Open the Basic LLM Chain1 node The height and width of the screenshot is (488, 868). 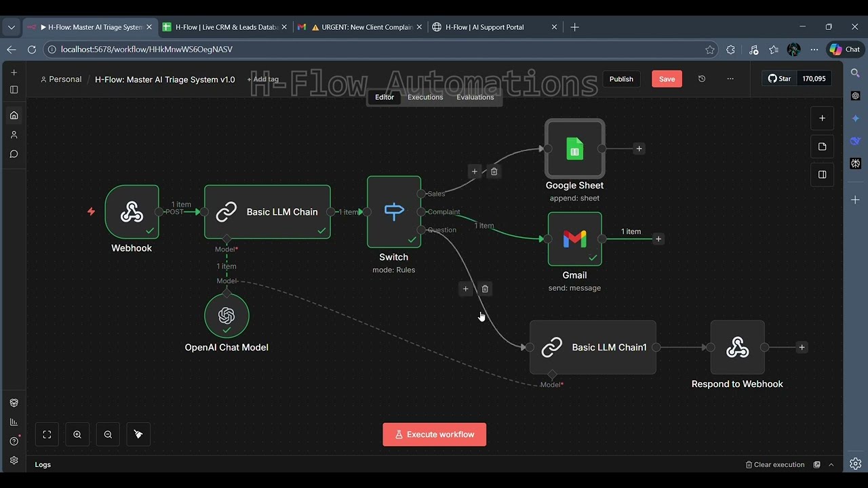tap(593, 347)
